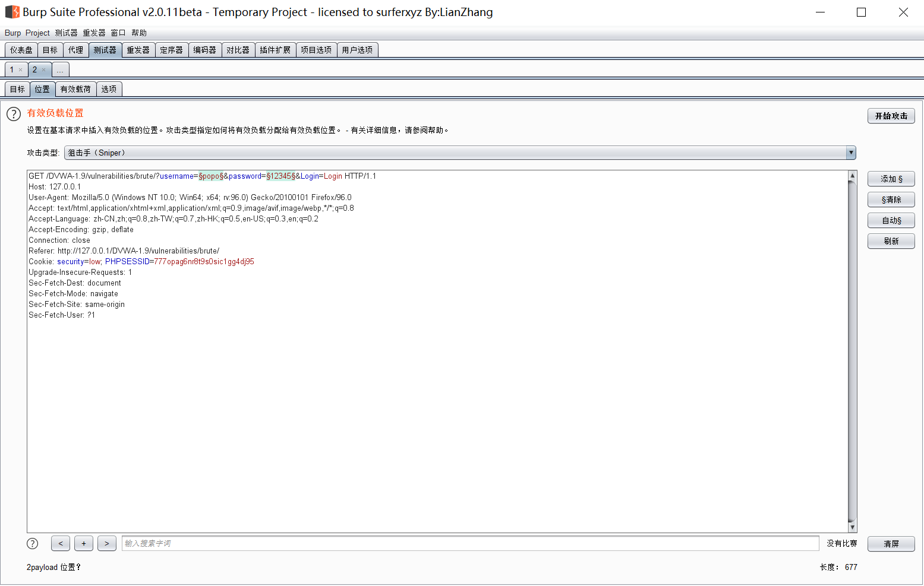Click the PHPSESSID cookie value text
The image size is (924, 586).
pyautogui.click(x=204, y=262)
